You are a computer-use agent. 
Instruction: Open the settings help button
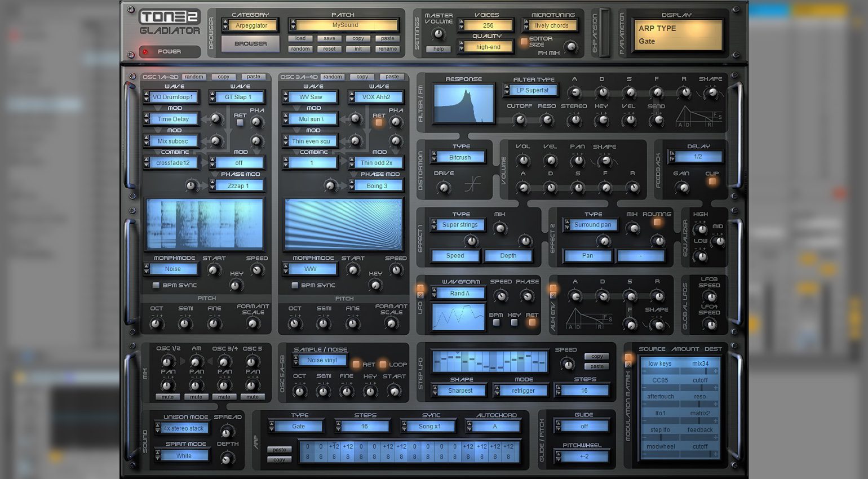[x=439, y=49]
